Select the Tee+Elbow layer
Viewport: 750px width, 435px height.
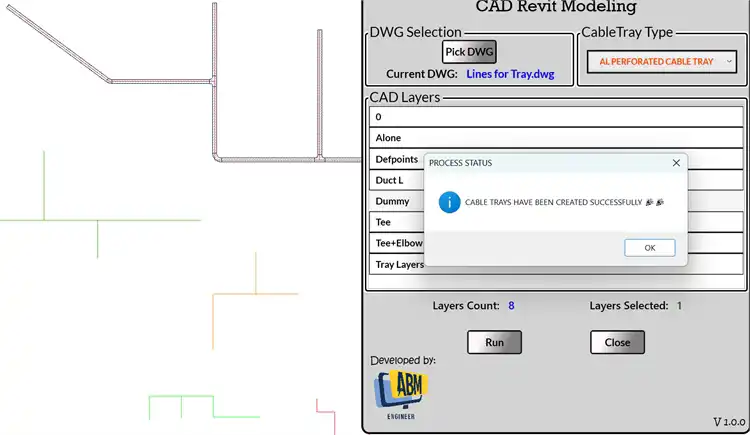[398, 243]
